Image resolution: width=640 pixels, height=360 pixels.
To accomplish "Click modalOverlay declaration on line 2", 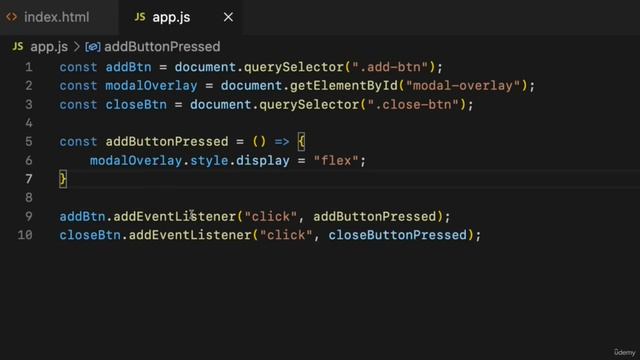I will pyautogui.click(x=151, y=86).
